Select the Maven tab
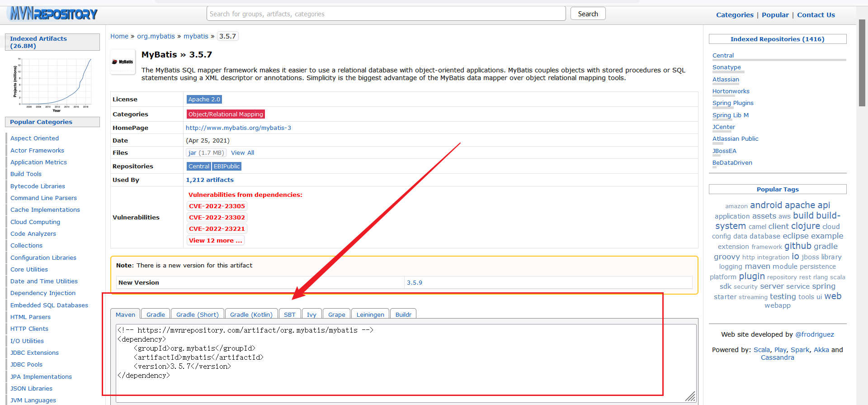The height and width of the screenshot is (405, 868). tap(125, 314)
